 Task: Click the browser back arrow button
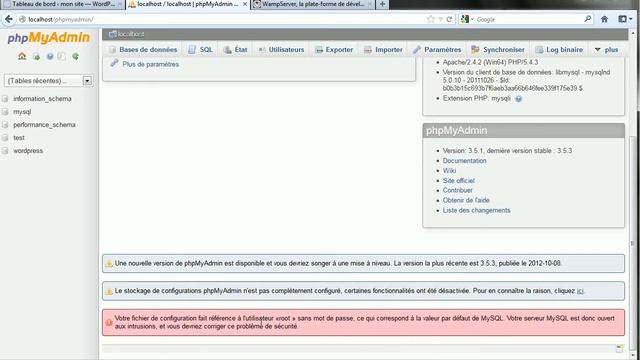tap(9, 19)
